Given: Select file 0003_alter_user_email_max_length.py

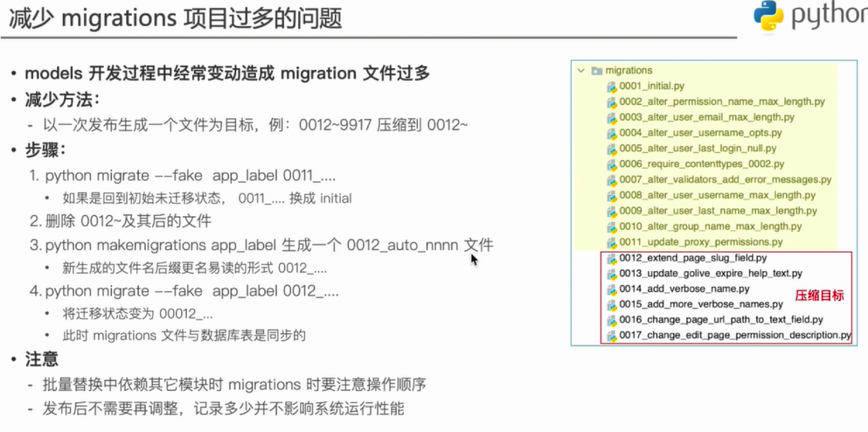Looking at the screenshot, I should coord(707,117).
